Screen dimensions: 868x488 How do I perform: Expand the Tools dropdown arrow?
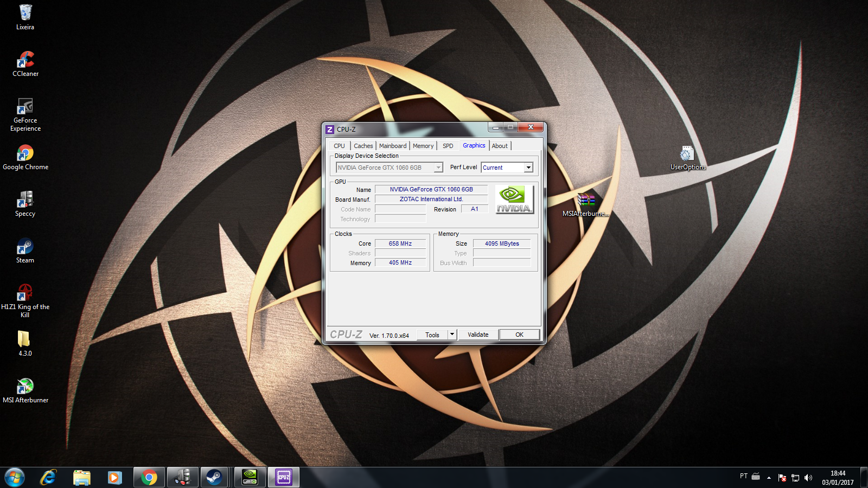pyautogui.click(x=452, y=335)
